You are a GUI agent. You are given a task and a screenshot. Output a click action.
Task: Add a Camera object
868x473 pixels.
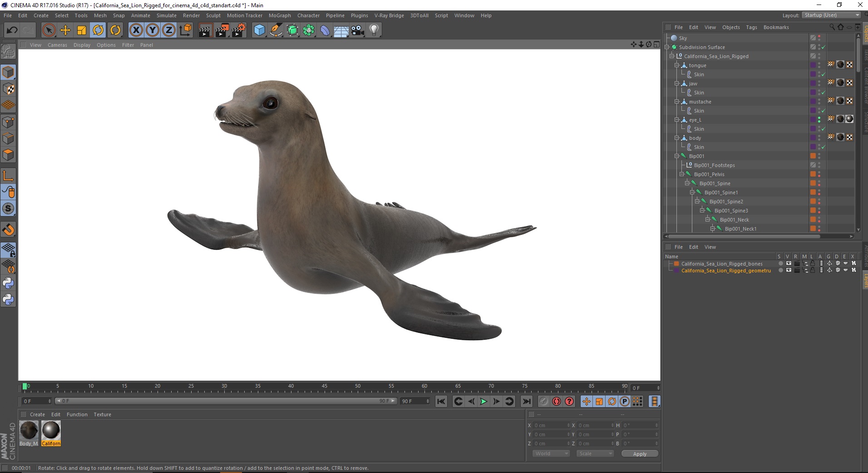[358, 30]
